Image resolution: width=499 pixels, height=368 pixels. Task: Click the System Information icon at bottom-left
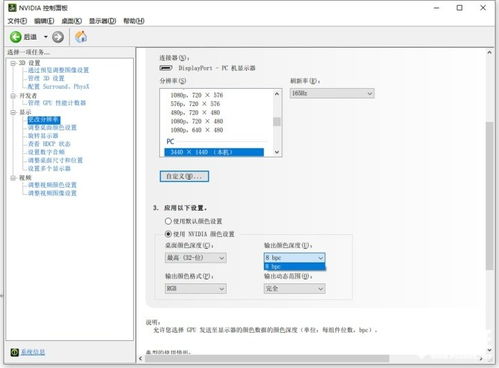(14, 352)
